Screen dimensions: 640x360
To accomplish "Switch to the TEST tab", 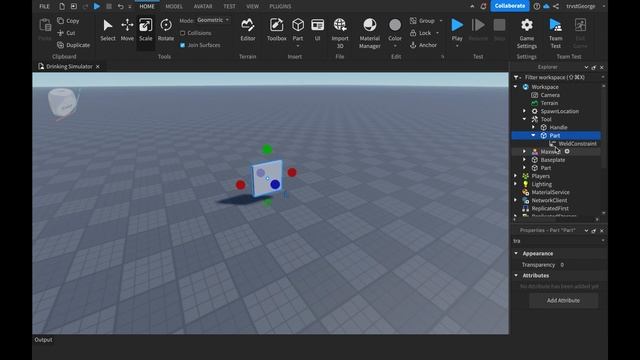I will point(229,7).
